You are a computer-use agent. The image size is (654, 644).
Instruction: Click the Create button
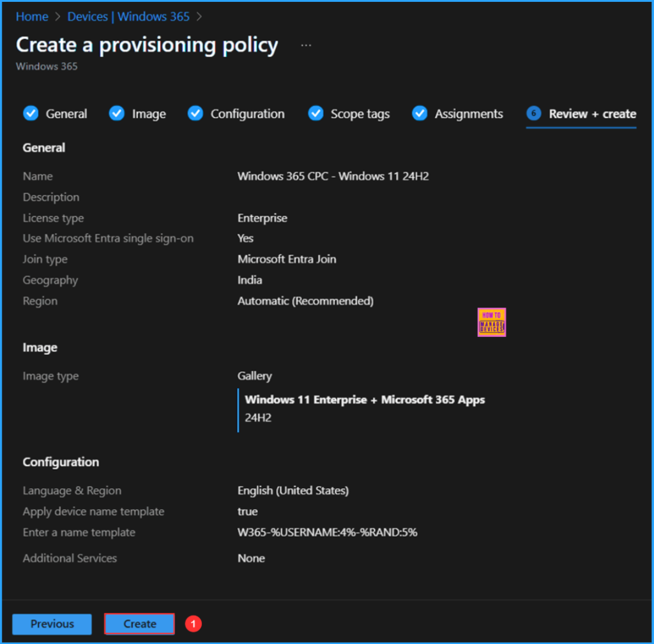[140, 624]
